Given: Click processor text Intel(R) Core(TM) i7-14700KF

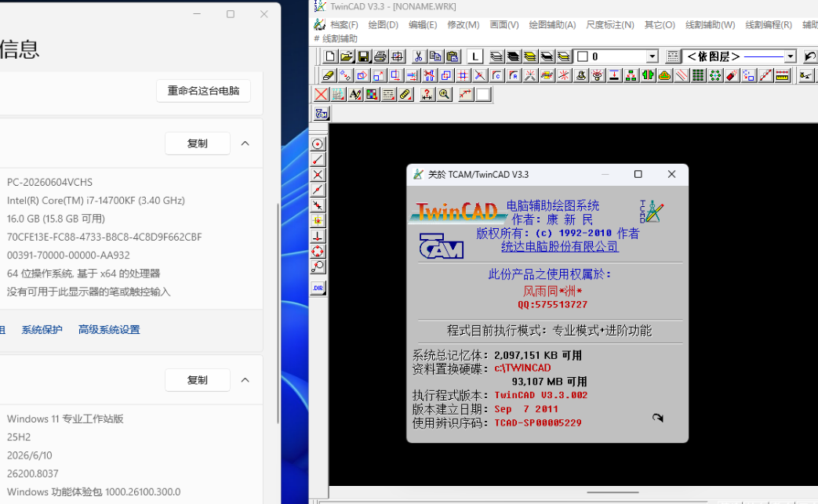Looking at the screenshot, I should [96, 200].
